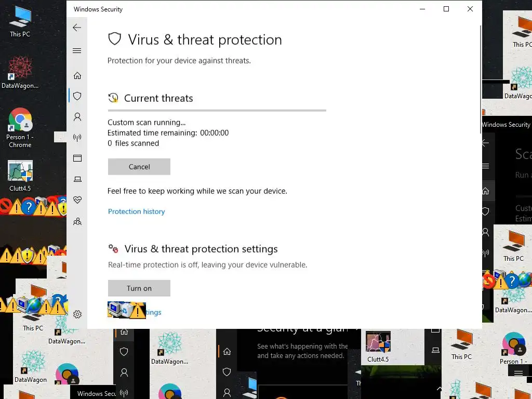Viewport: 532px width, 399px height.
Task: Open the Protection history link
Action: point(137,211)
